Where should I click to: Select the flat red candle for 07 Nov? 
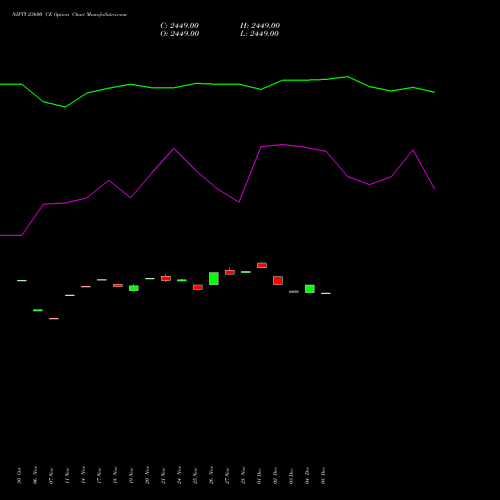point(54,319)
